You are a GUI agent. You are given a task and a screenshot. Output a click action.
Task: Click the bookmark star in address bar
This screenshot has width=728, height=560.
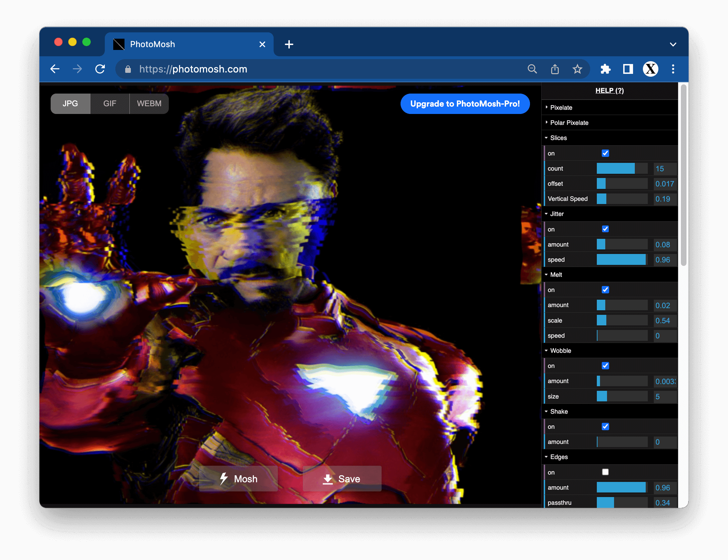pos(578,69)
